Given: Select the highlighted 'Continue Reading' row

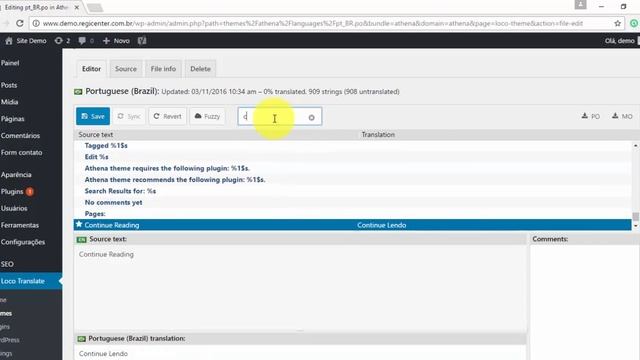Looking at the screenshot, I should (x=353, y=225).
